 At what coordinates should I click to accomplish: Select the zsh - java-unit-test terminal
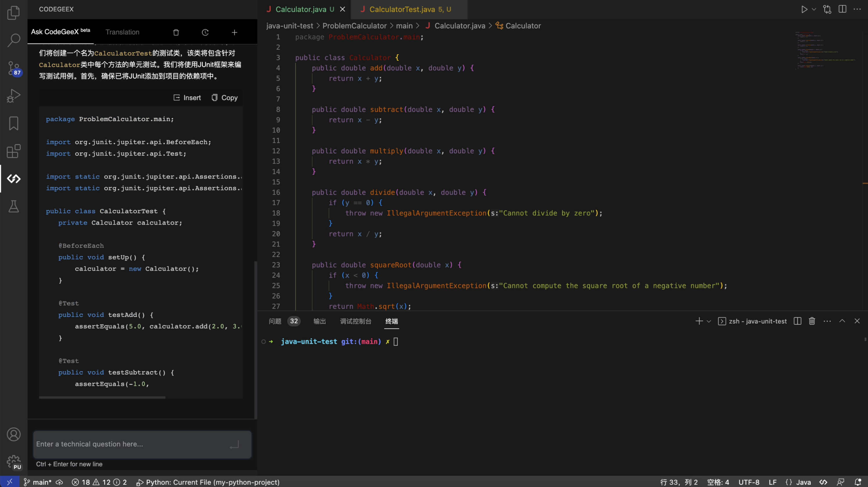click(752, 321)
